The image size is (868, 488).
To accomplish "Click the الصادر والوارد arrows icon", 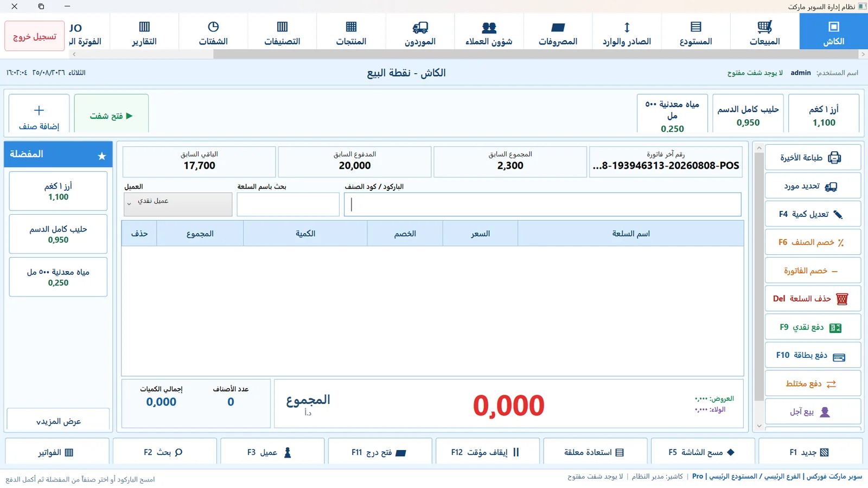I will pos(627,27).
